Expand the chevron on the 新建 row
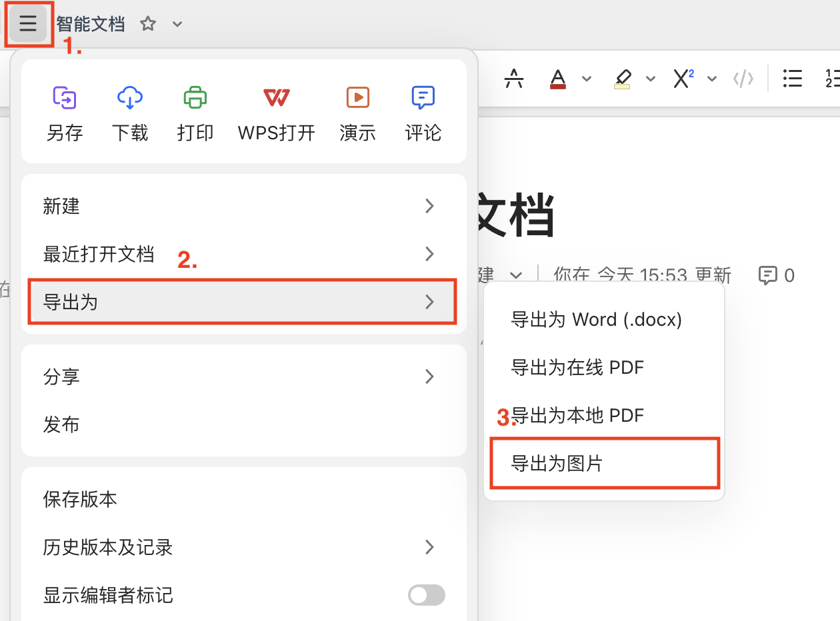The width and height of the screenshot is (840, 621). tap(430, 206)
